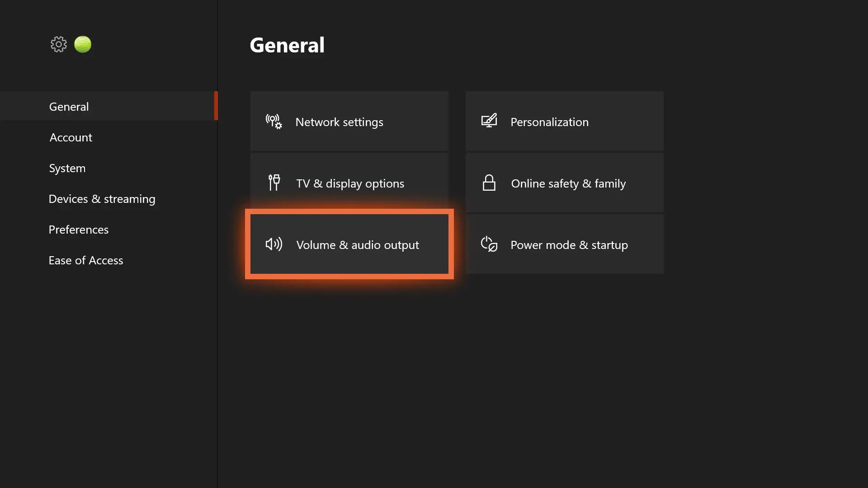Open Network settings tile
The width and height of the screenshot is (868, 488).
(x=349, y=122)
